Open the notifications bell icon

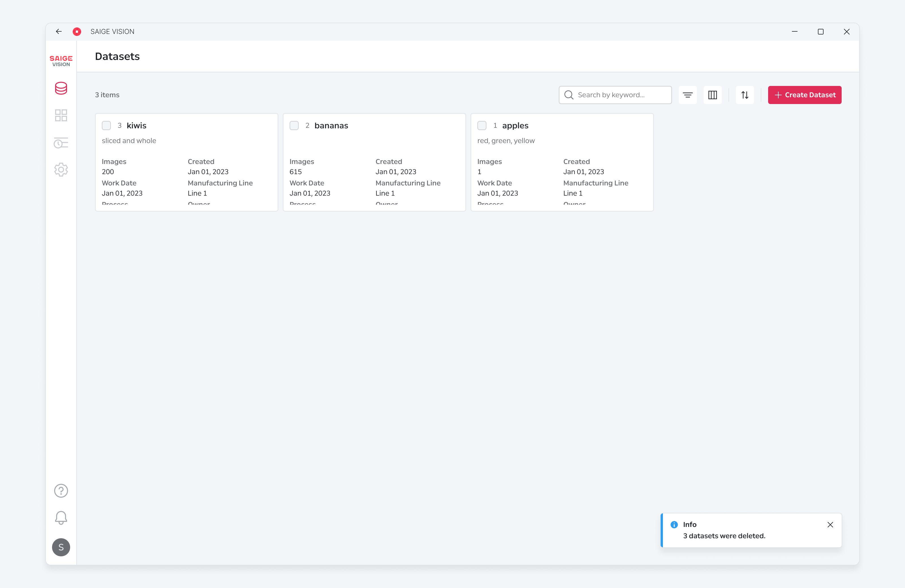coord(61,518)
